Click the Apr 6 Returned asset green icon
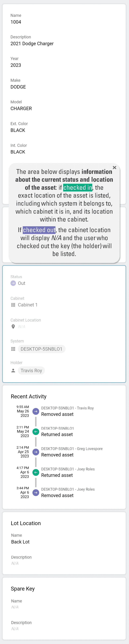Image resolution: width=129 pixels, height=644 pixels. point(36,472)
